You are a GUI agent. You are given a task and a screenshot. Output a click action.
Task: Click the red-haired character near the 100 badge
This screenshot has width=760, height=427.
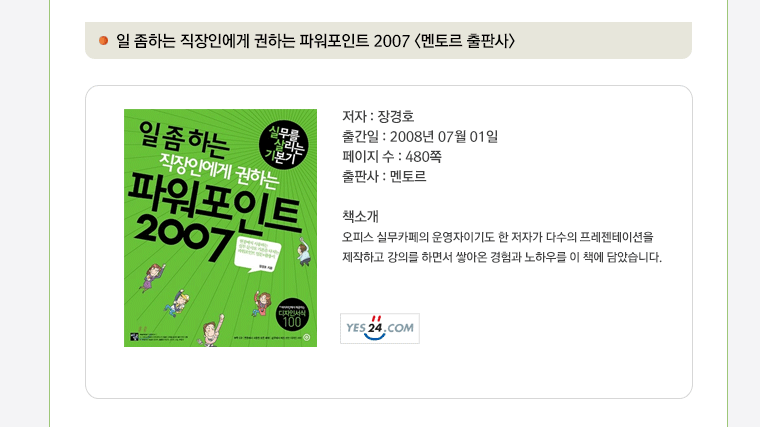point(262,303)
